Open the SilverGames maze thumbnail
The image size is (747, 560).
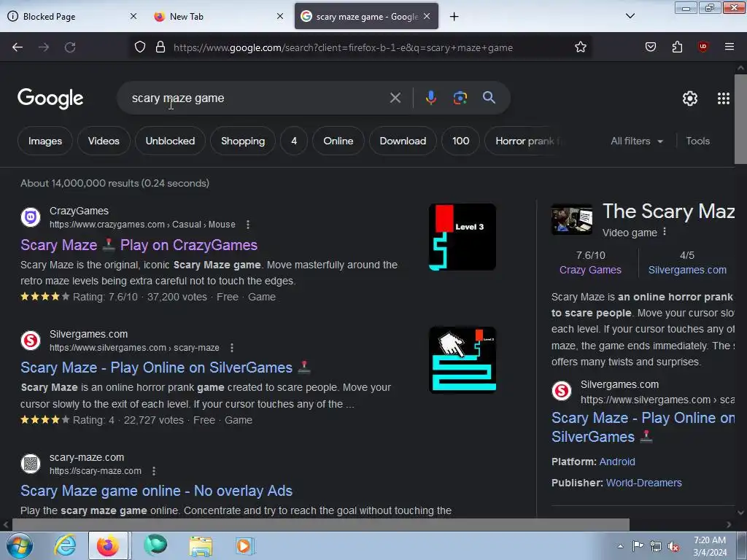[x=462, y=360]
